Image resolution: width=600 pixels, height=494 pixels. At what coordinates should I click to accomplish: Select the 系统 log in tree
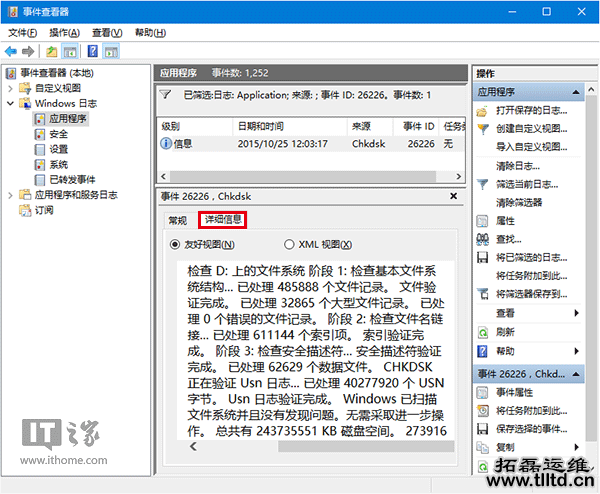tap(59, 165)
